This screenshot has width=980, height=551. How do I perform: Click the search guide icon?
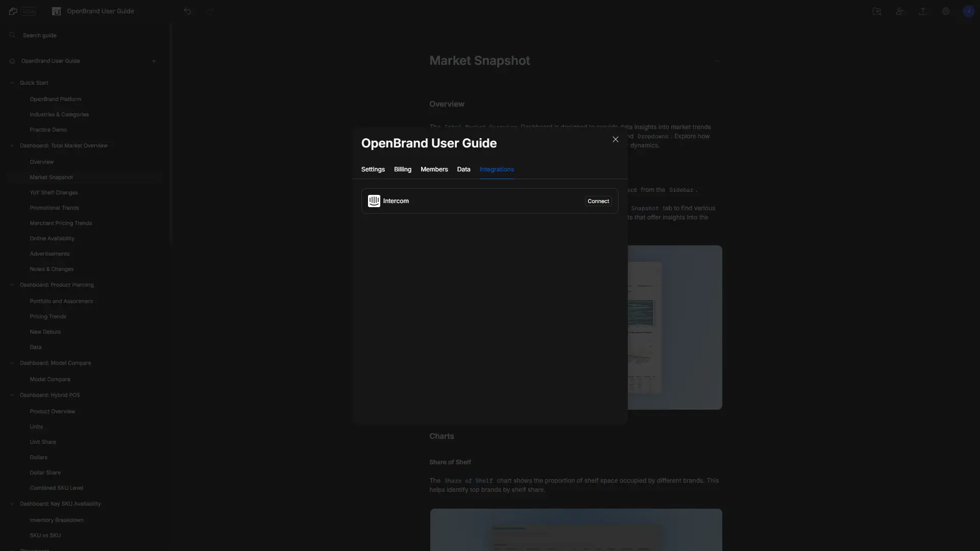click(x=12, y=35)
